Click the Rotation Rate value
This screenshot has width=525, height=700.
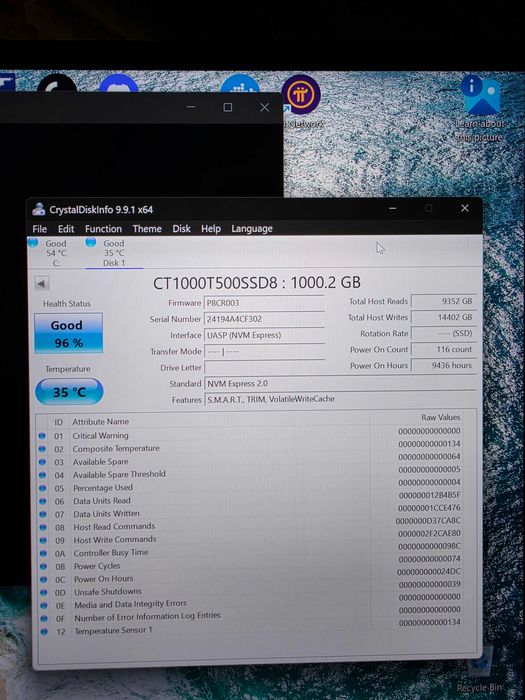tap(443, 333)
